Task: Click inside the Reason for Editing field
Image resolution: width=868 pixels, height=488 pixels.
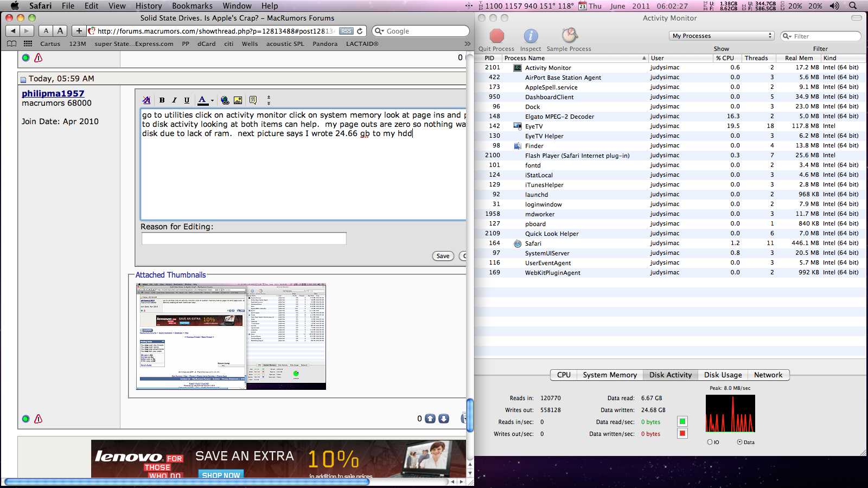Action: [x=244, y=238]
